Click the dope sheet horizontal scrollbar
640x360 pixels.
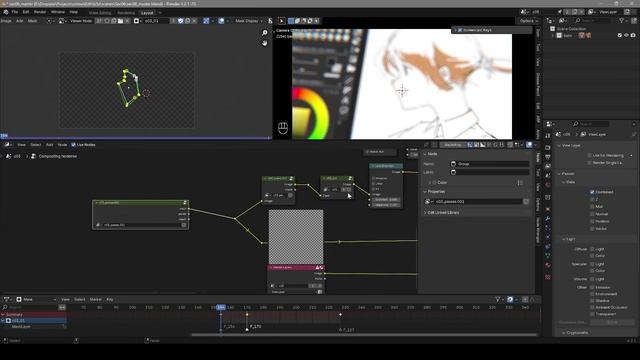point(364,335)
